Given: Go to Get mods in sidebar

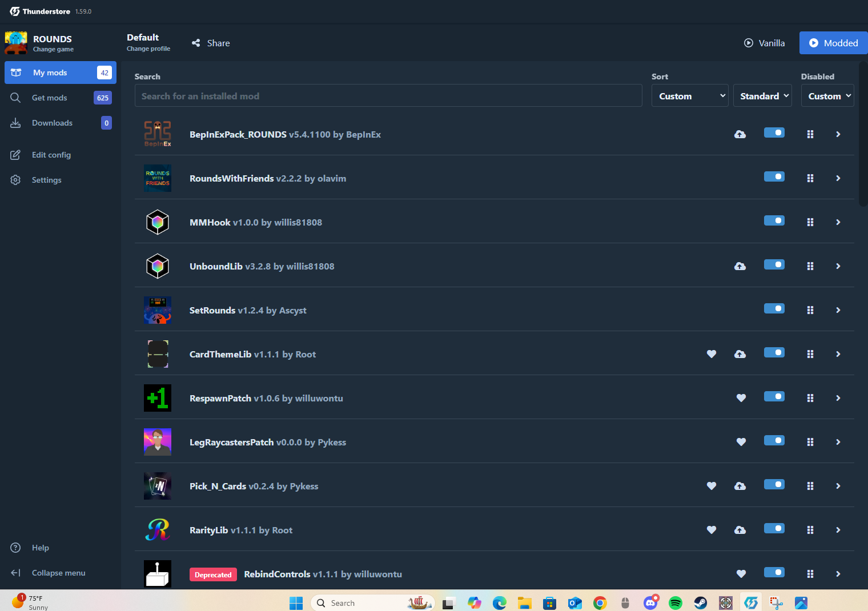Looking at the screenshot, I should click(61, 98).
